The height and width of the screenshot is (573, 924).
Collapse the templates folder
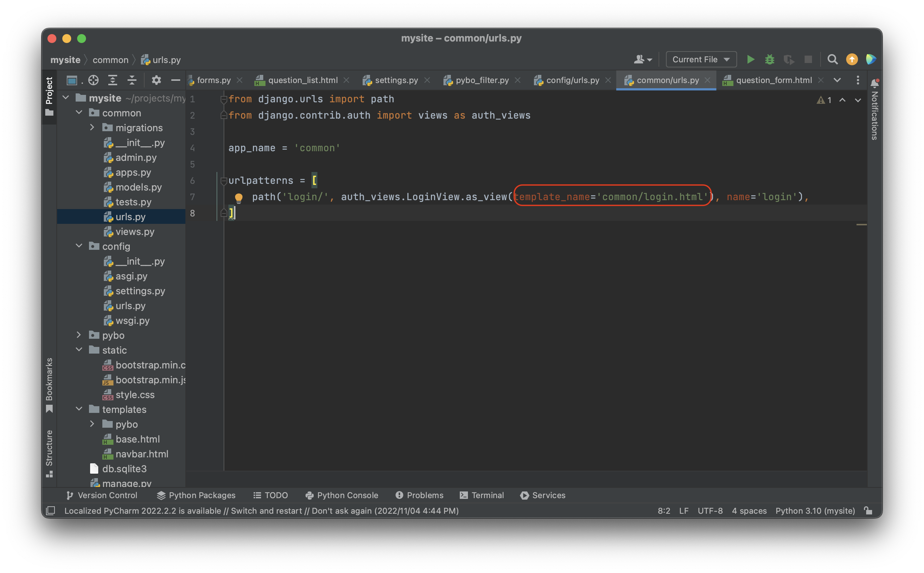(79, 409)
